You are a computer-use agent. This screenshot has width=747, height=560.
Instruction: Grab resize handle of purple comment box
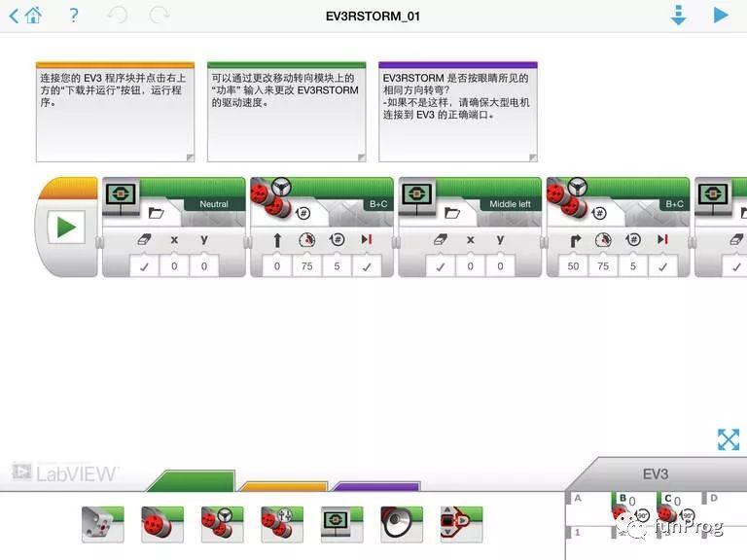tap(533, 157)
